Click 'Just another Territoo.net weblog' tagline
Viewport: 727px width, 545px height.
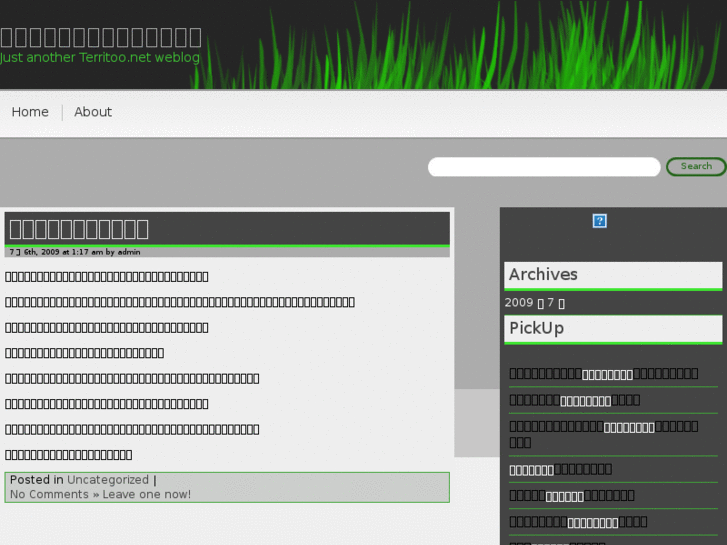[100, 58]
